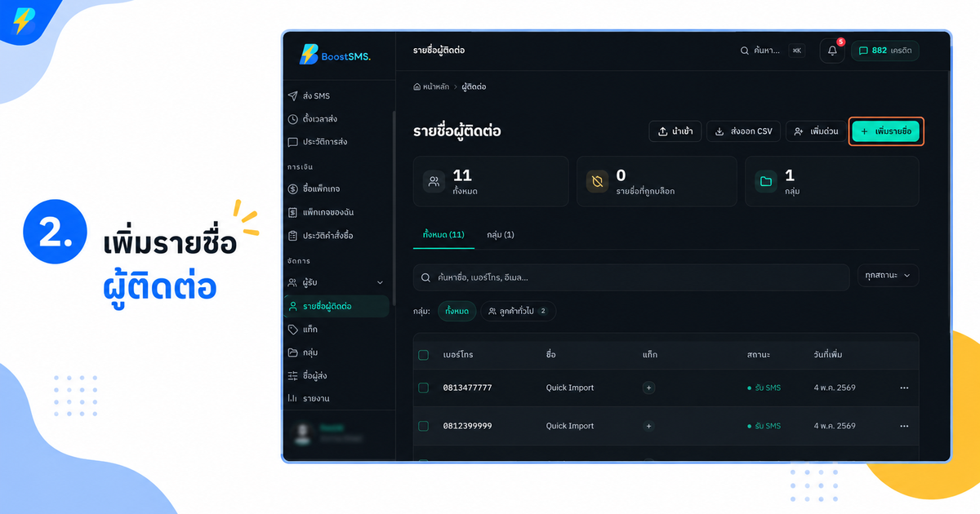Click the groups folder icon in sidebar
The image size is (980, 514).
(x=293, y=352)
